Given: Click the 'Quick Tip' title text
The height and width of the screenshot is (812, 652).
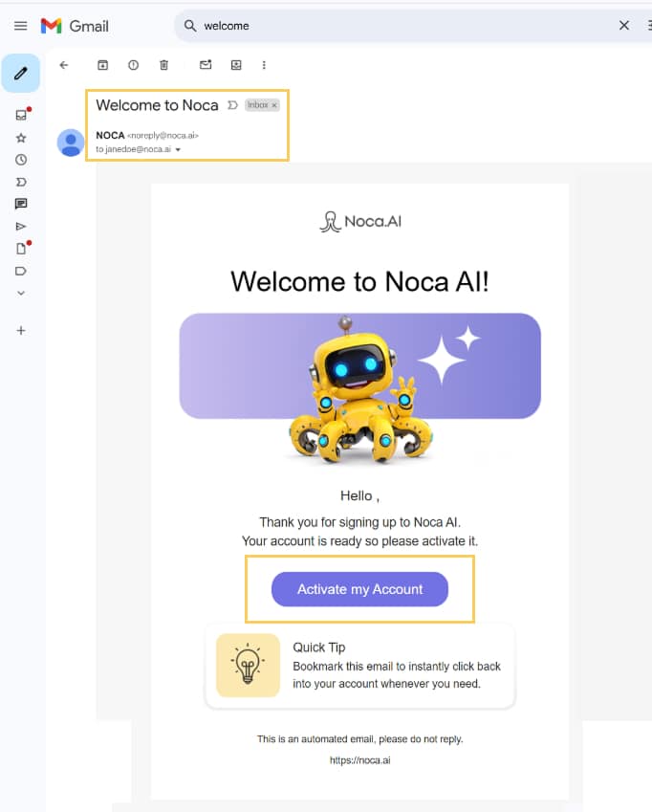Looking at the screenshot, I should [318, 647].
